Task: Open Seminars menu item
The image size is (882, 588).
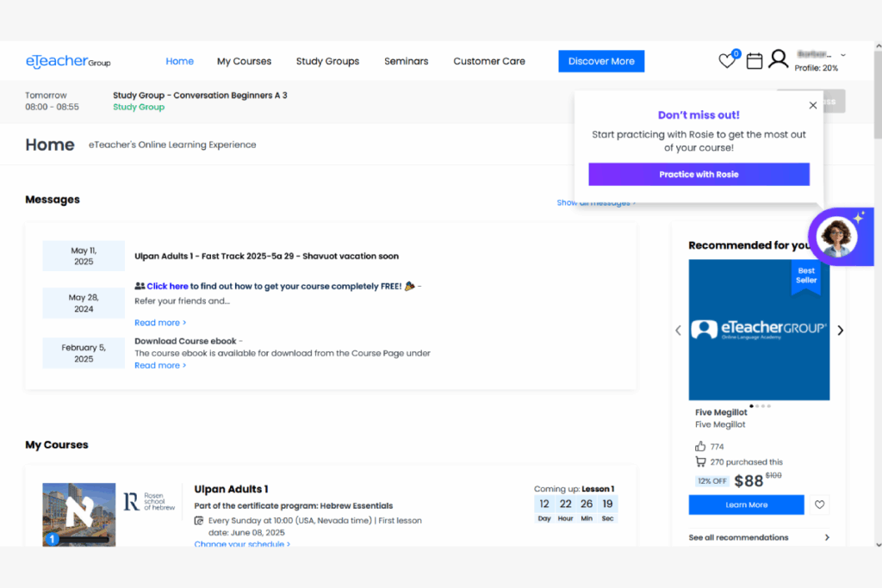Action: 407,61
